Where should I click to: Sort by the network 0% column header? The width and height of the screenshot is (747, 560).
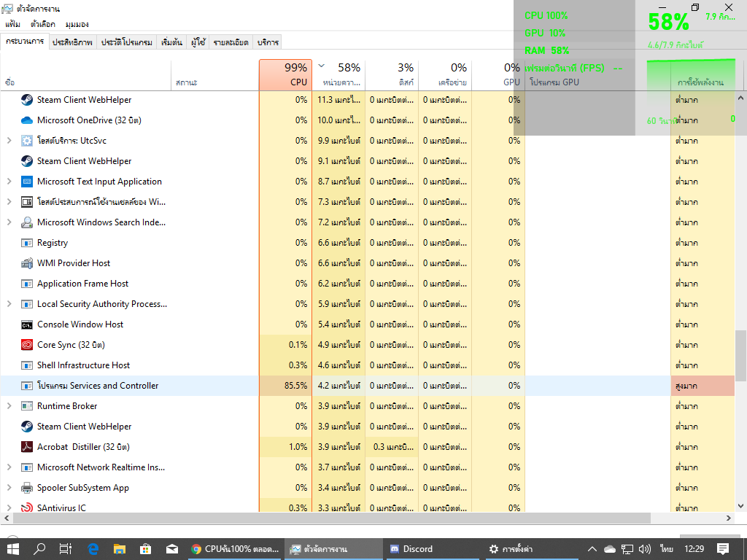[x=446, y=75]
